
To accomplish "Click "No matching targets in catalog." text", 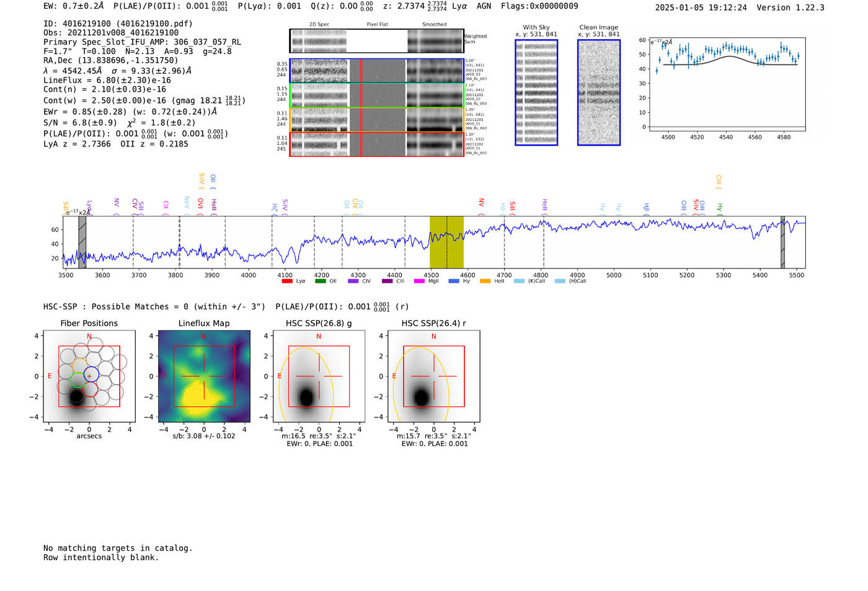I will click(x=118, y=548).
